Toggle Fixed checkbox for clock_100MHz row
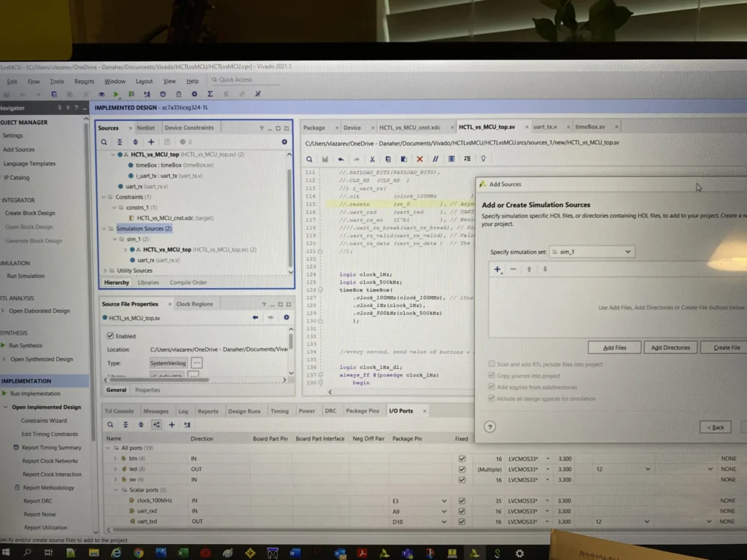The image size is (747, 560). (462, 500)
